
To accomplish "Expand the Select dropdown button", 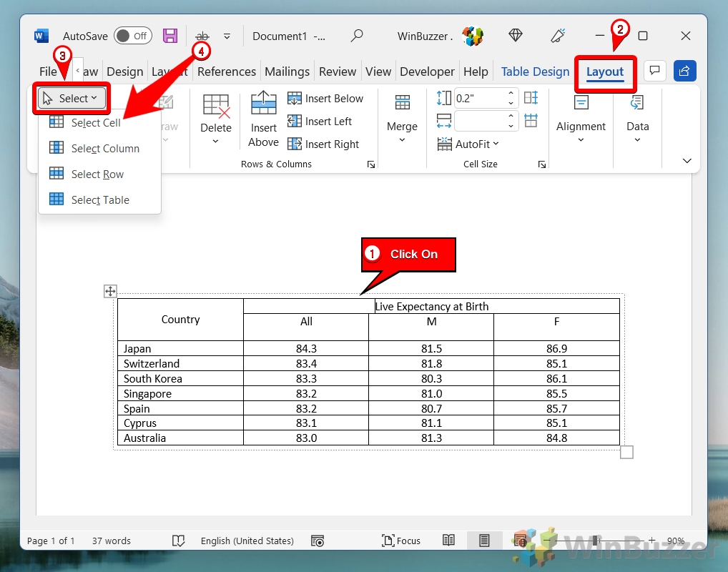I will pyautogui.click(x=72, y=99).
